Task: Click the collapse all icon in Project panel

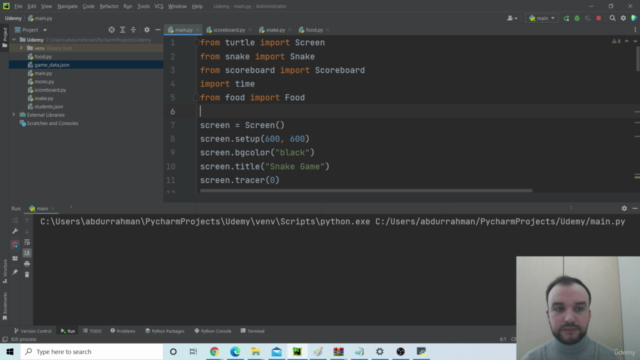Action: (133, 30)
